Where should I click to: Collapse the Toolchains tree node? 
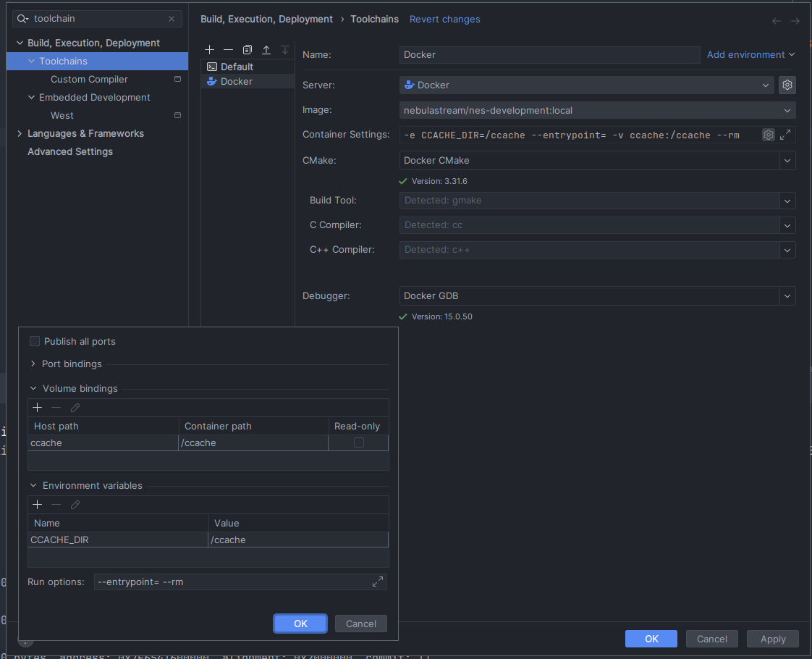[32, 61]
